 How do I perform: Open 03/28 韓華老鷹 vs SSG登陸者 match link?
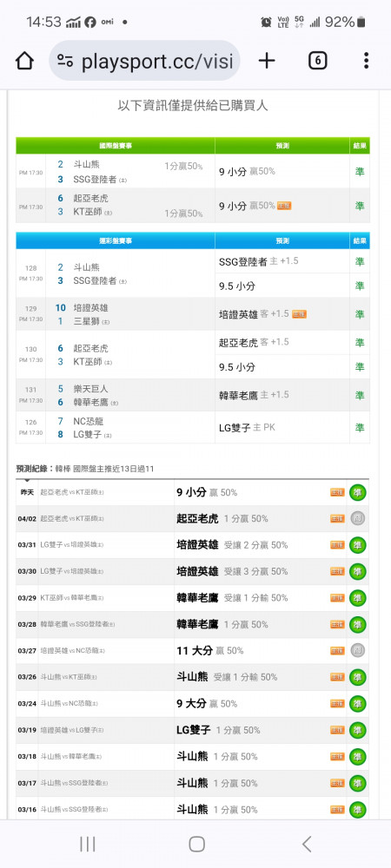coord(77,624)
